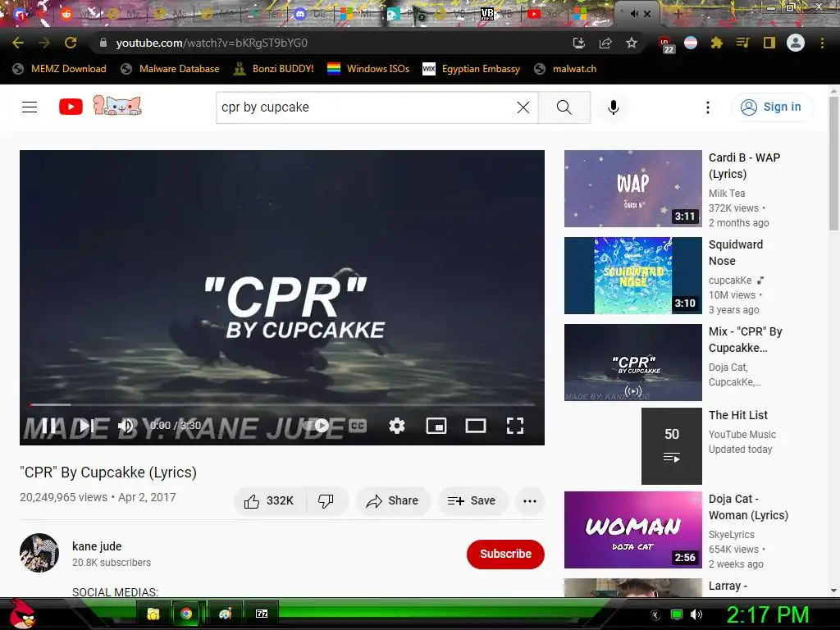Image resolution: width=840 pixels, height=630 pixels.
Task: Search with your voice microphone
Action: coord(614,107)
